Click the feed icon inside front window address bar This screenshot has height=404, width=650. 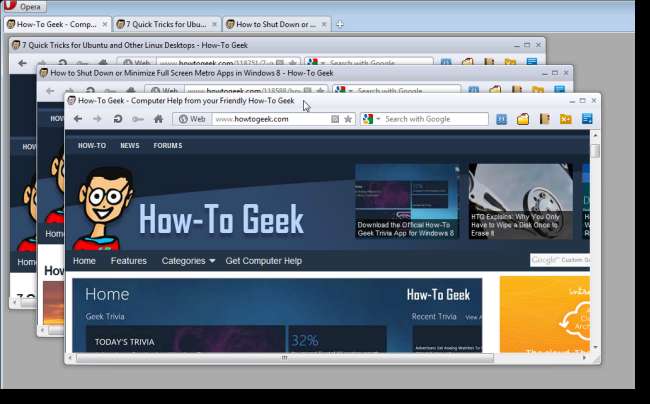[x=335, y=119]
